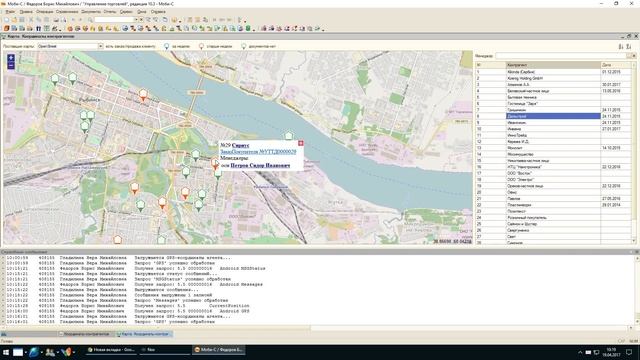640x360 pixels.
Task: Click the Менеджер input field
Action: coord(561,56)
